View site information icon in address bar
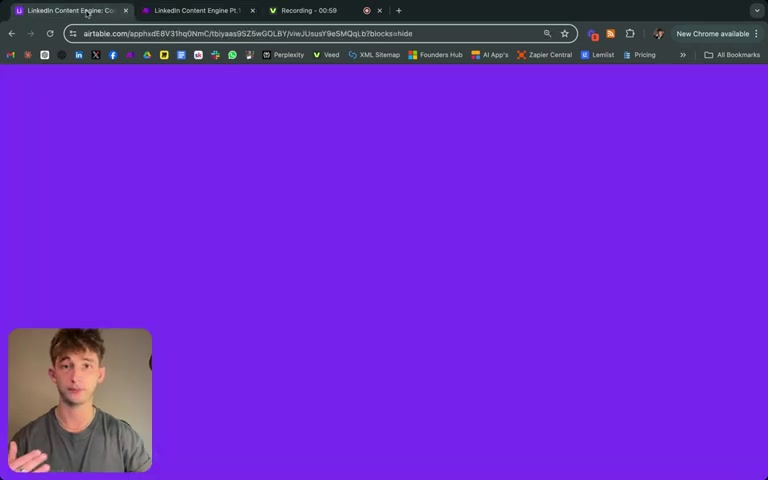The image size is (768, 480). pyautogui.click(x=73, y=34)
